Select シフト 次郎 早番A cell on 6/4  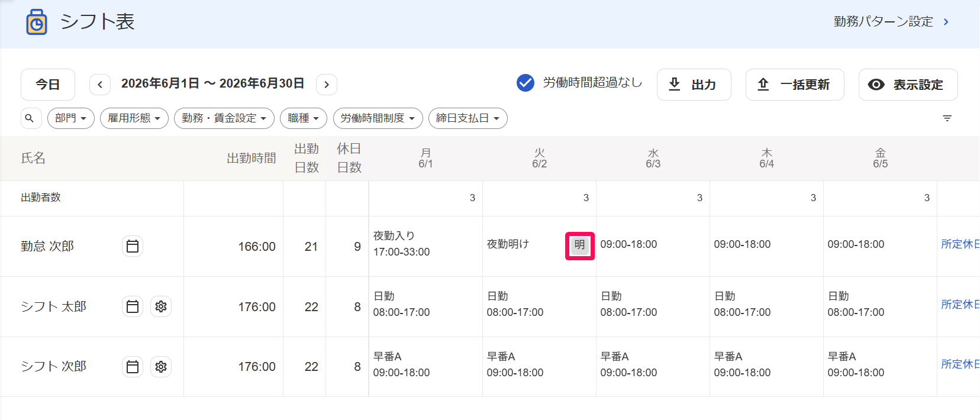pos(766,367)
